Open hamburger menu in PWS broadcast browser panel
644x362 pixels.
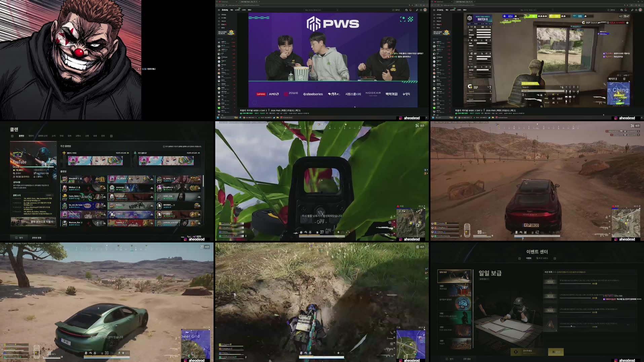click(x=219, y=10)
